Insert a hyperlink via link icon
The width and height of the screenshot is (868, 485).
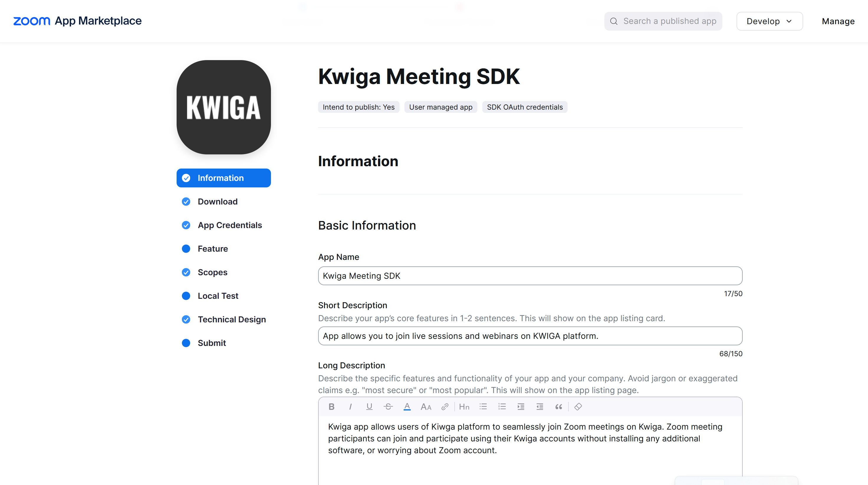pos(445,407)
